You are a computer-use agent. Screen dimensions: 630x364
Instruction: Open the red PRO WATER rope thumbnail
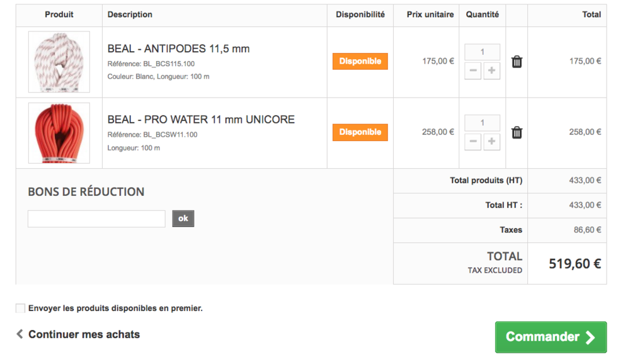(x=59, y=133)
